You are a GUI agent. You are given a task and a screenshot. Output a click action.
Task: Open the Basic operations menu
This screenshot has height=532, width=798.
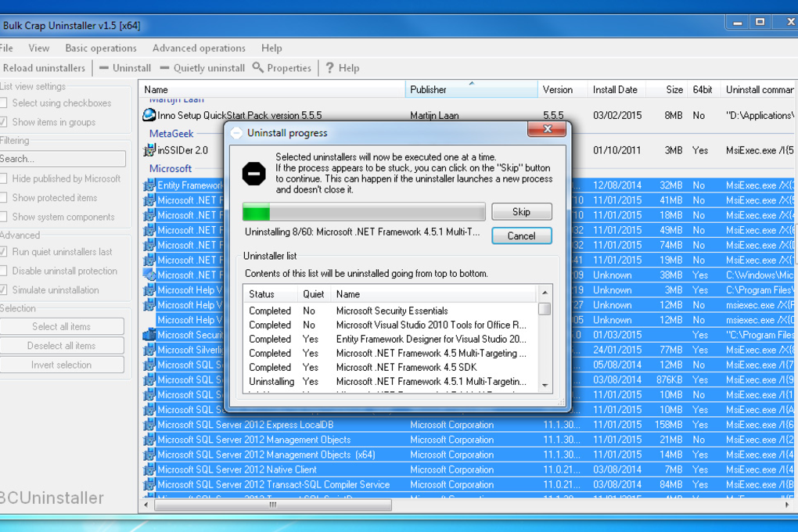[x=101, y=48]
